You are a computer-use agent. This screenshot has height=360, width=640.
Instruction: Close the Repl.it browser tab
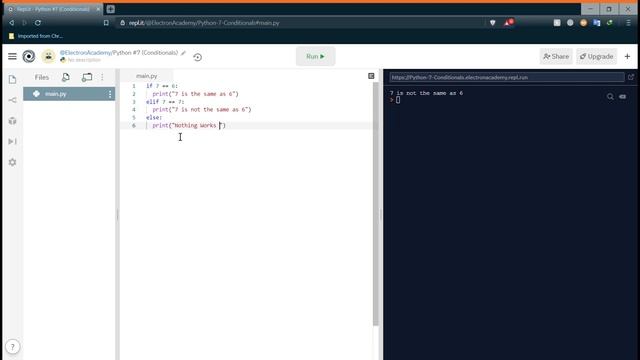coord(98,9)
